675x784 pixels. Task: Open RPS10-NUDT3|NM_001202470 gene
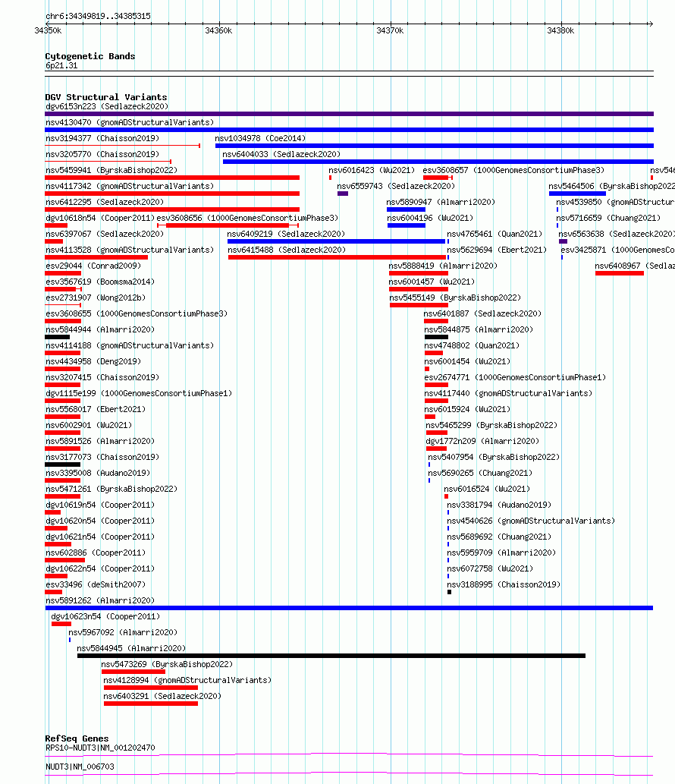pos(100,748)
